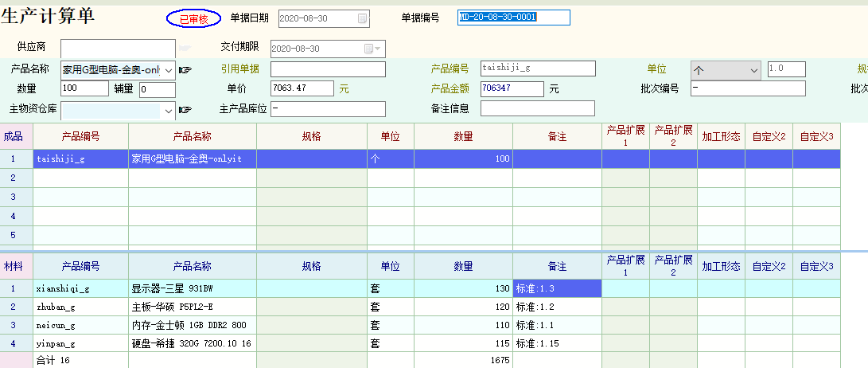Click the pointing hand icon beside 产品名称
Viewport: 868px width, 368px height.
pos(185,70)
